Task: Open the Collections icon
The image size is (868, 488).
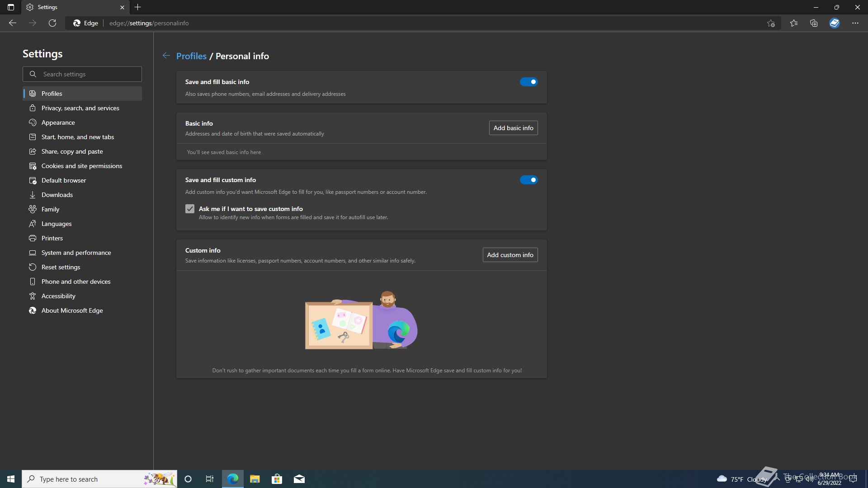Action: (x=814, y=23)
